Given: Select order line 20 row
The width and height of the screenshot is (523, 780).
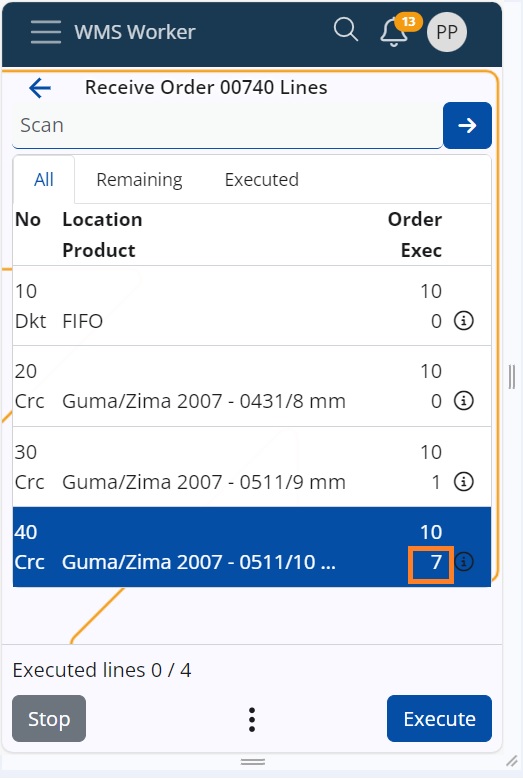Looking at the screenshot, I should coord(252,386).
